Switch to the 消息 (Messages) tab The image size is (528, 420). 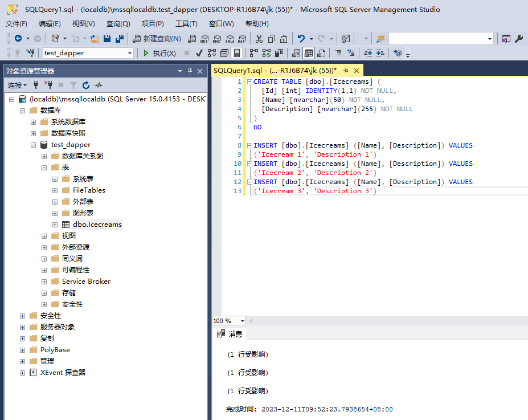(231, 334)
